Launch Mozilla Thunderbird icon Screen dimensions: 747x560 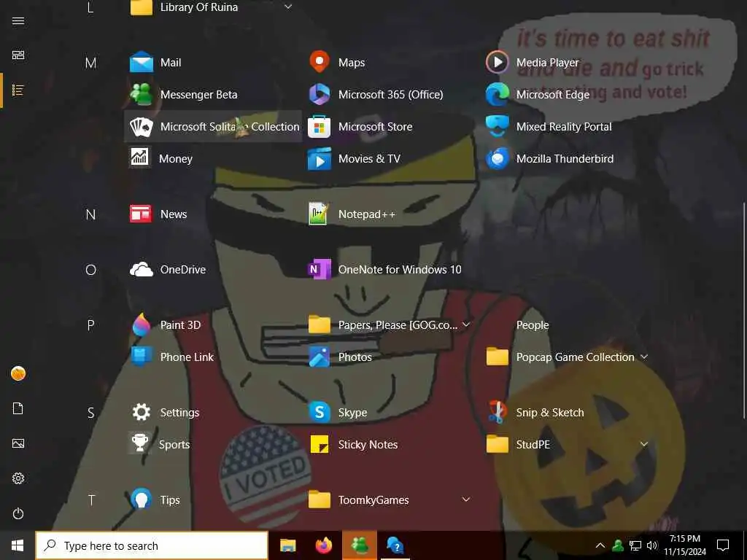pyautogui.click(x=497, y=158)
